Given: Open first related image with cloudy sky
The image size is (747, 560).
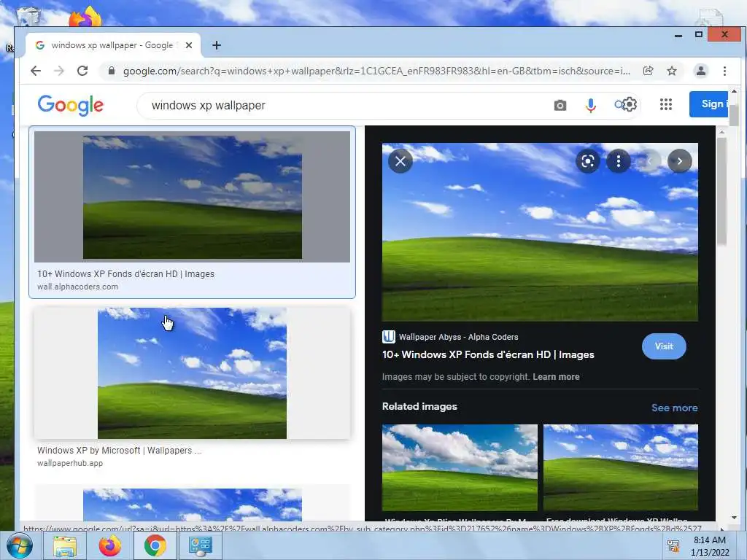Looking at the screenshot, I should coord(460,467).
